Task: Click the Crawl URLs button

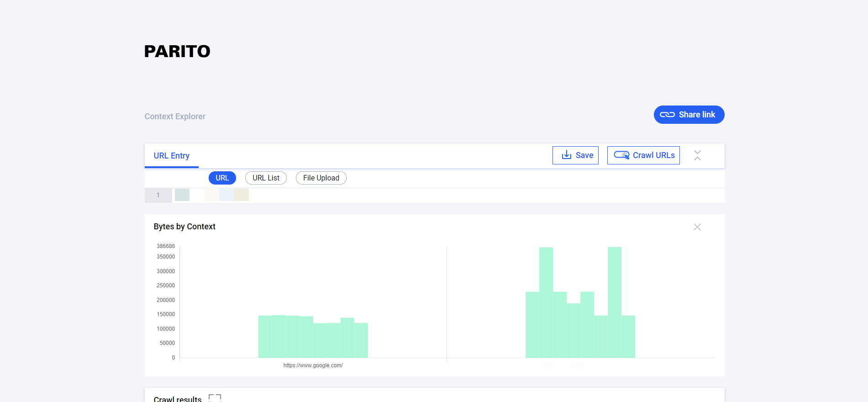Action: [643, 155]
